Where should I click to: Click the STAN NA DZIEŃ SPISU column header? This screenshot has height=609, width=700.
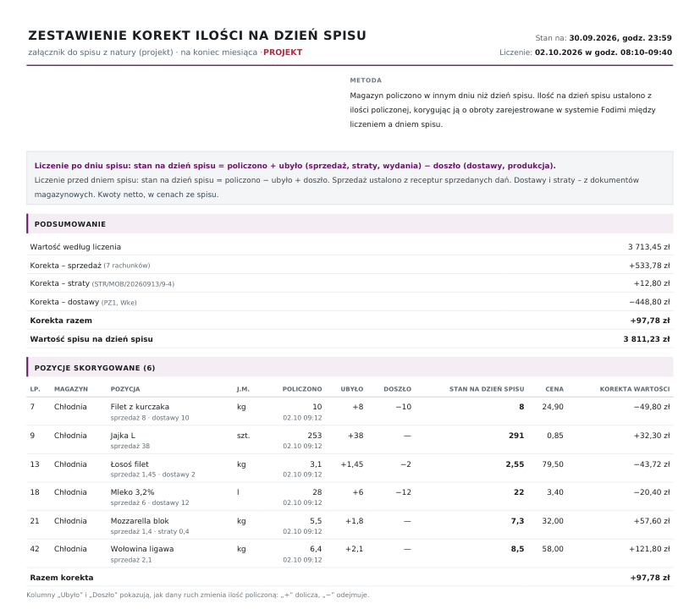[x=487, y=389]
